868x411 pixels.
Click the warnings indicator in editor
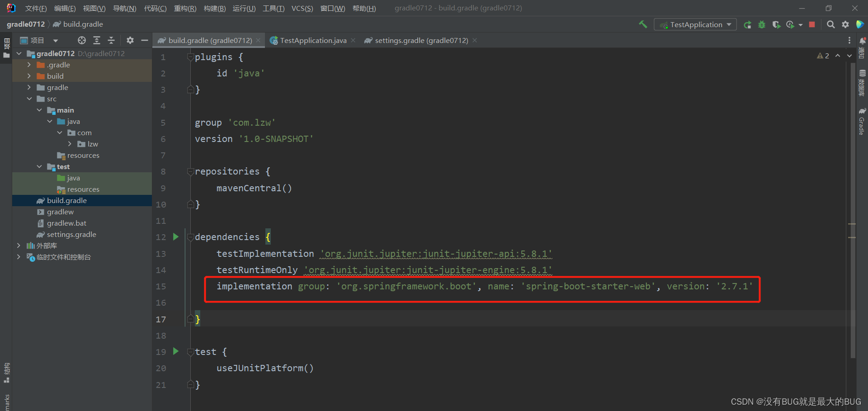tap(823, 56)
